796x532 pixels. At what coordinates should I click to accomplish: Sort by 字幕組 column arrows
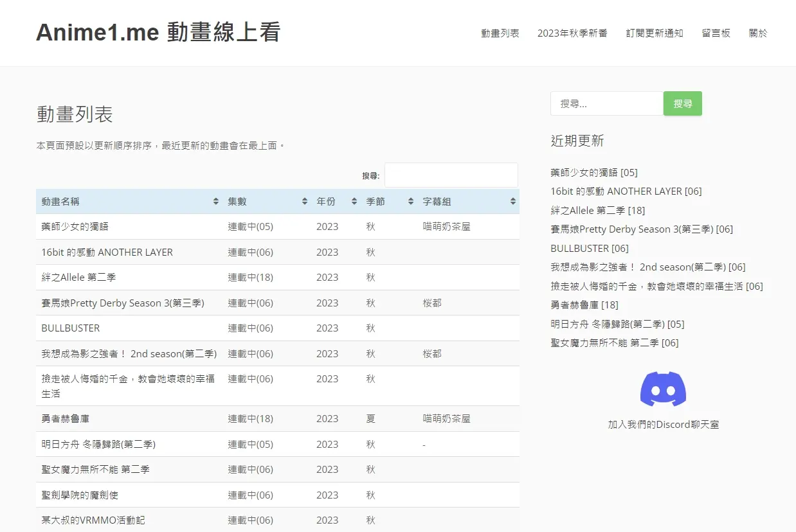coord(512,202)
